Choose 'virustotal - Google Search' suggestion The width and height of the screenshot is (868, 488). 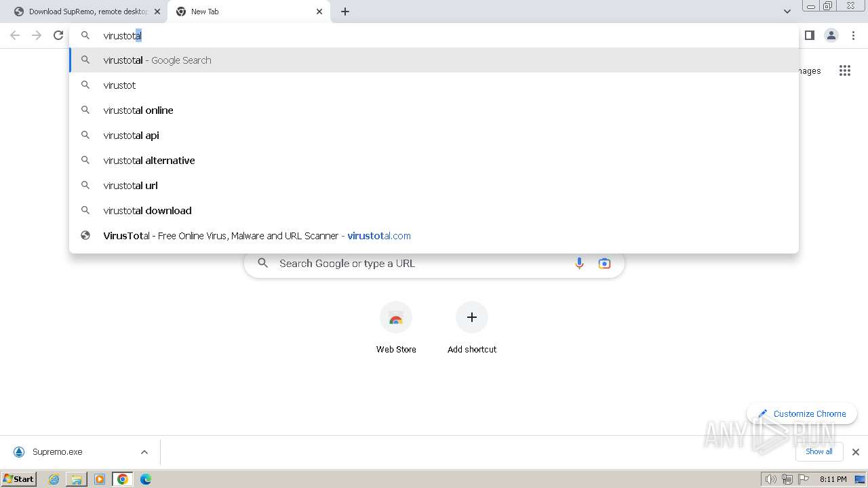tap(434, 60)
